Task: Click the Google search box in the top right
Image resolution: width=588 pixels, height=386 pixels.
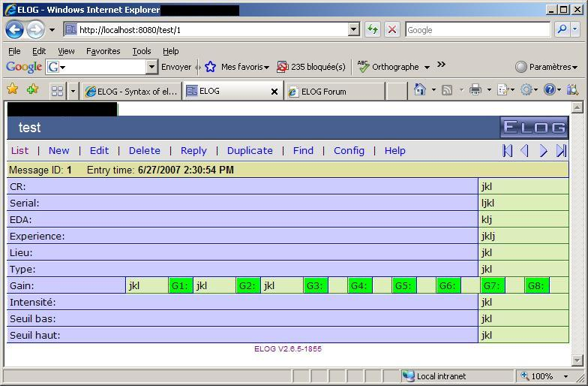Action: coord(478,30)
